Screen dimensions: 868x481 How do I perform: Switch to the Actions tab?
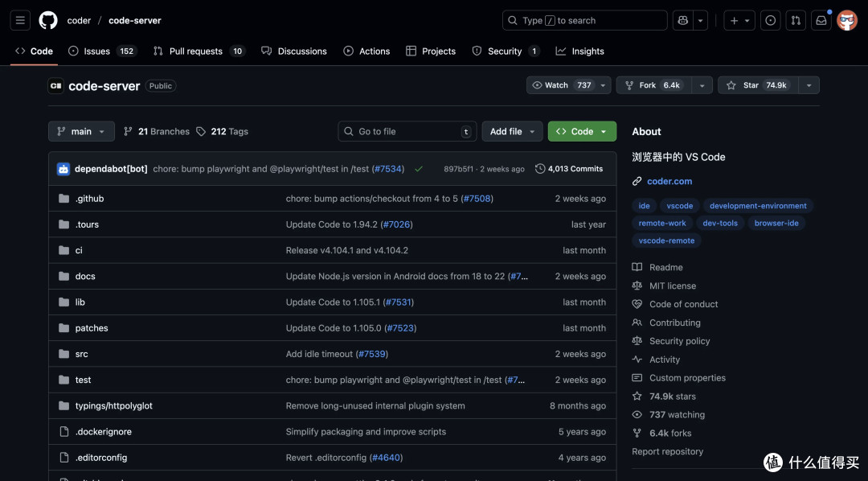click(366, 51)
